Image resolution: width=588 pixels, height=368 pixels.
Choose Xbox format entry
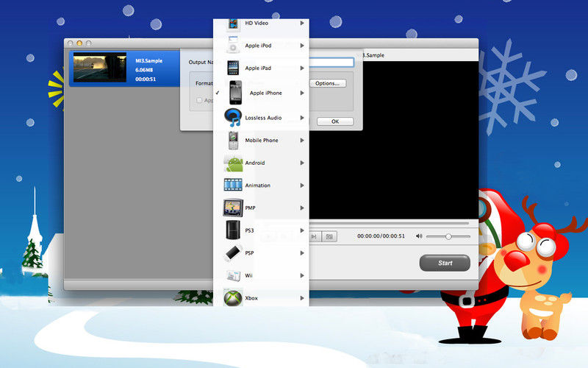[x=261, y=297]
